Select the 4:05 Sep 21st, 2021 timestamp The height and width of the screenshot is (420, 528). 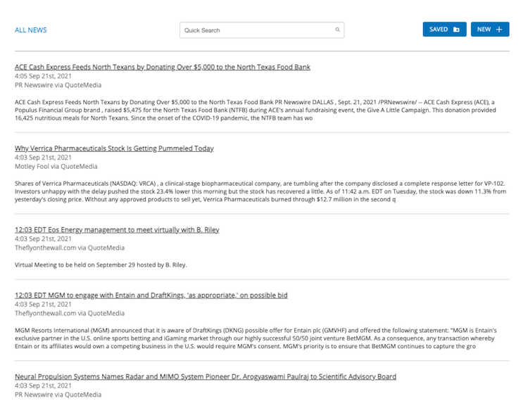click(43, 76)
